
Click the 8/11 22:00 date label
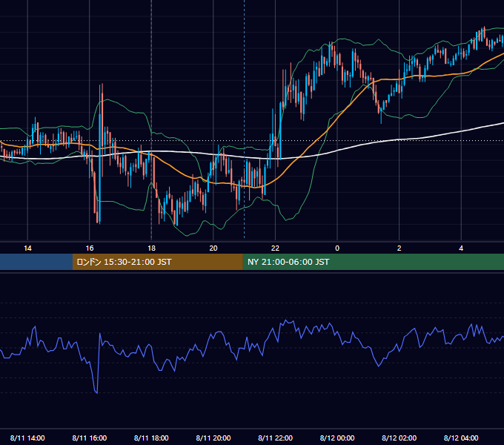(275, 438)
